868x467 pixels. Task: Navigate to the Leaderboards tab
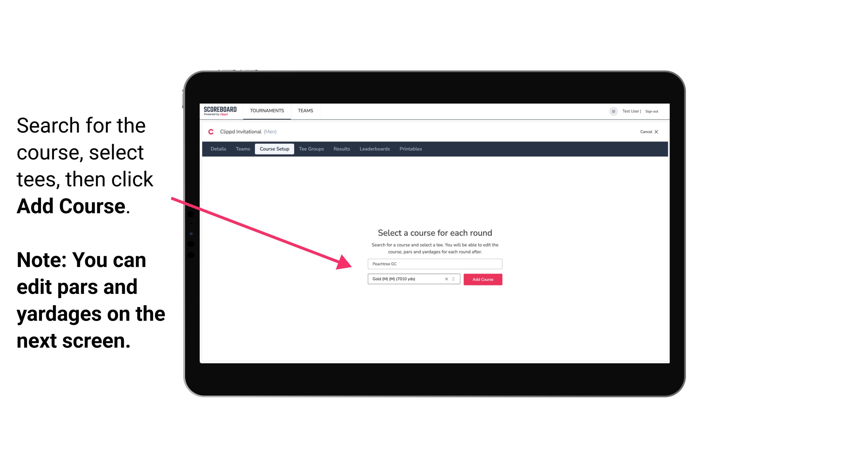coord(374,149)
